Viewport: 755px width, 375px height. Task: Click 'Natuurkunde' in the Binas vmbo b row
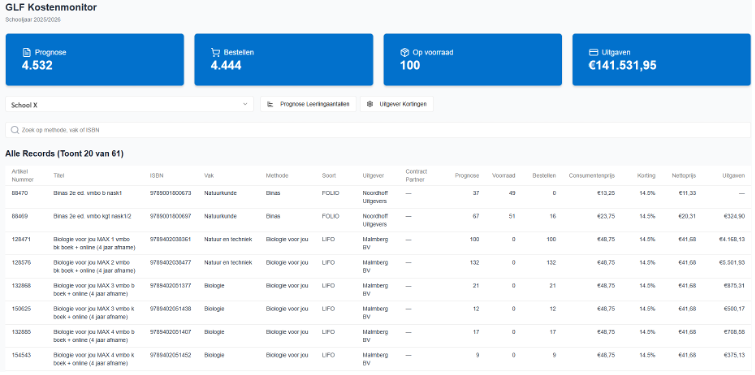(220, 193)
